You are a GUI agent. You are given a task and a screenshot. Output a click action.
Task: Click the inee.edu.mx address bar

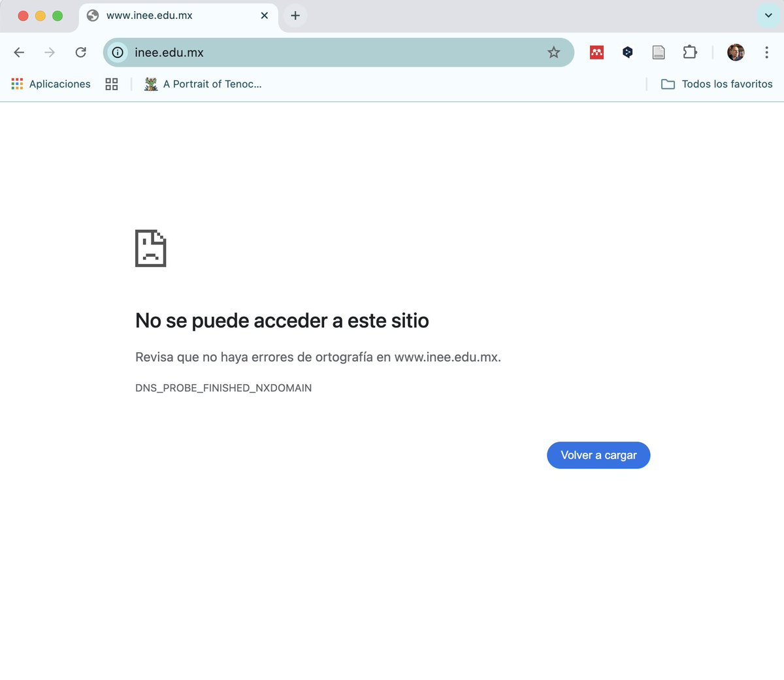point(338,52)
